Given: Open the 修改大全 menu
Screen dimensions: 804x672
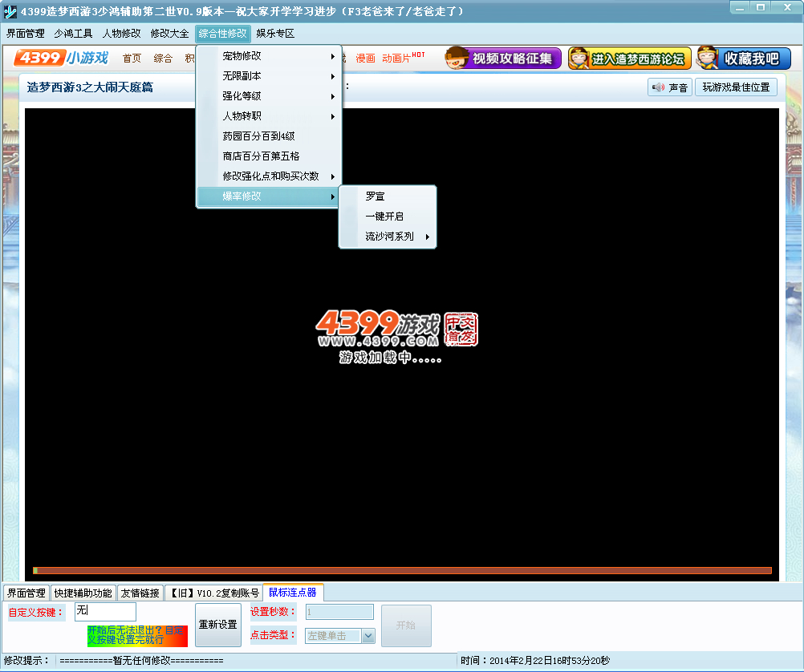Looking at the screenshot, I should pyautogui.click(x=170, y=34).
